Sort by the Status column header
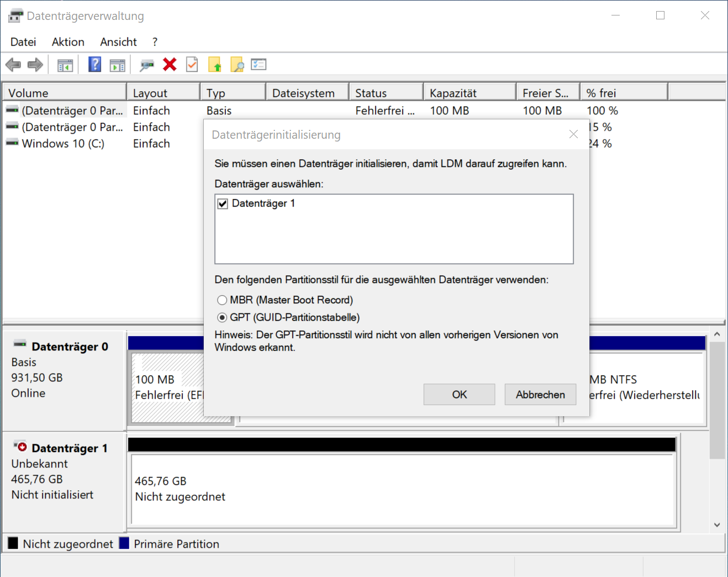Image resolution: width=728 pixels, height=577 pixels. 387,93
